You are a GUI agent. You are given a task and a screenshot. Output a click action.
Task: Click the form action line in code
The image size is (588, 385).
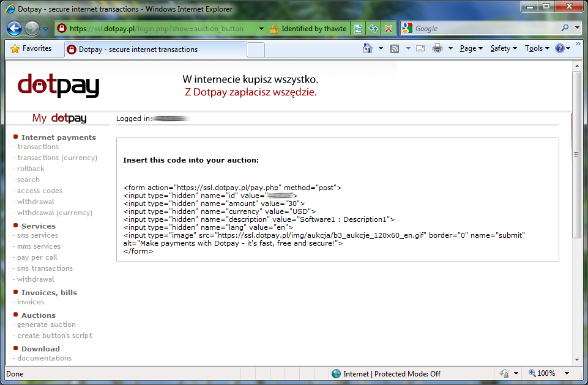(x=233, y=188)
